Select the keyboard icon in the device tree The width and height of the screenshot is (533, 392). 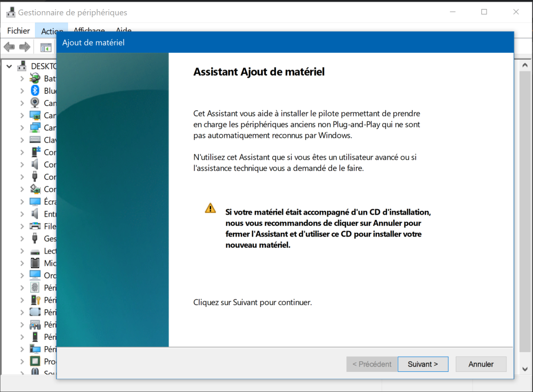(35, 140)
